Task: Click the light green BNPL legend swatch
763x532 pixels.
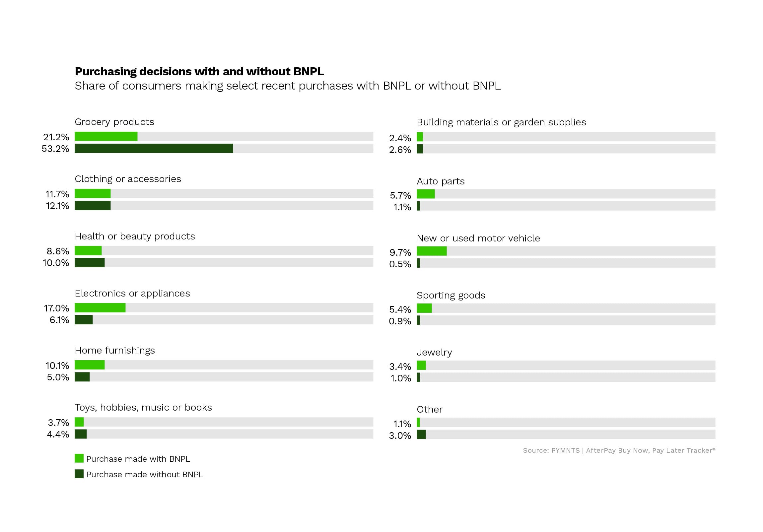Action: coord(79,458)
